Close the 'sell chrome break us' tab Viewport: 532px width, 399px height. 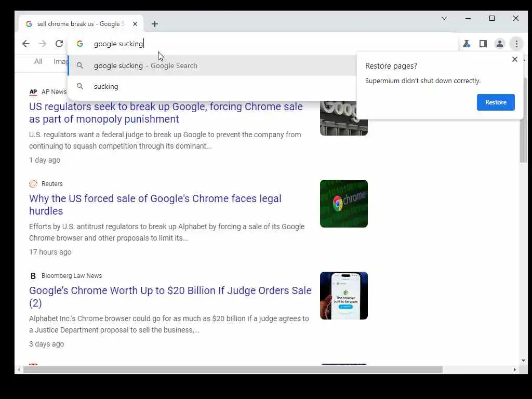135,24
